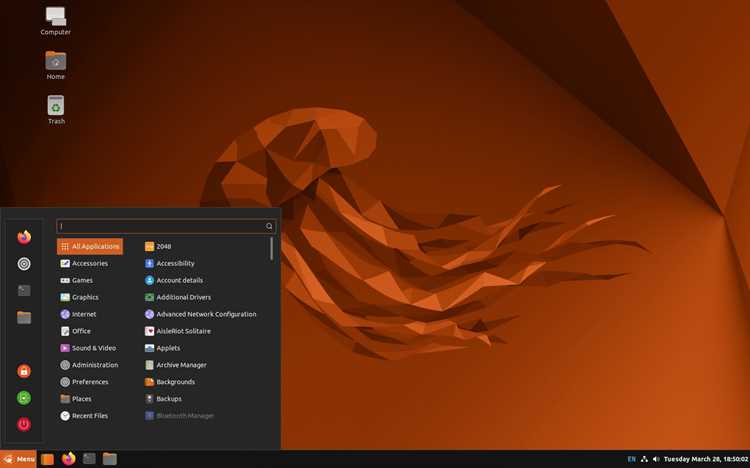Click the red power Quit icon
The height and width of the screenshot is (468, 750).
(x=24, y=424)
